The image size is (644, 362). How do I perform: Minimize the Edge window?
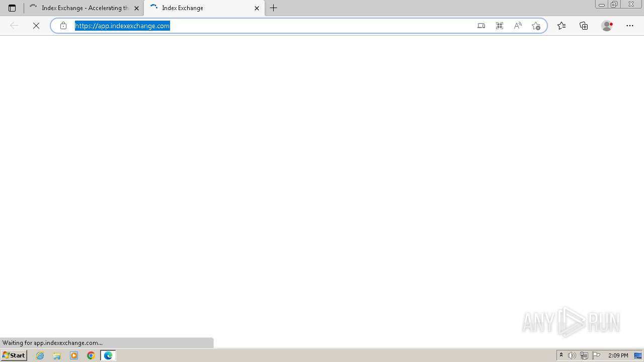point(602,5)
